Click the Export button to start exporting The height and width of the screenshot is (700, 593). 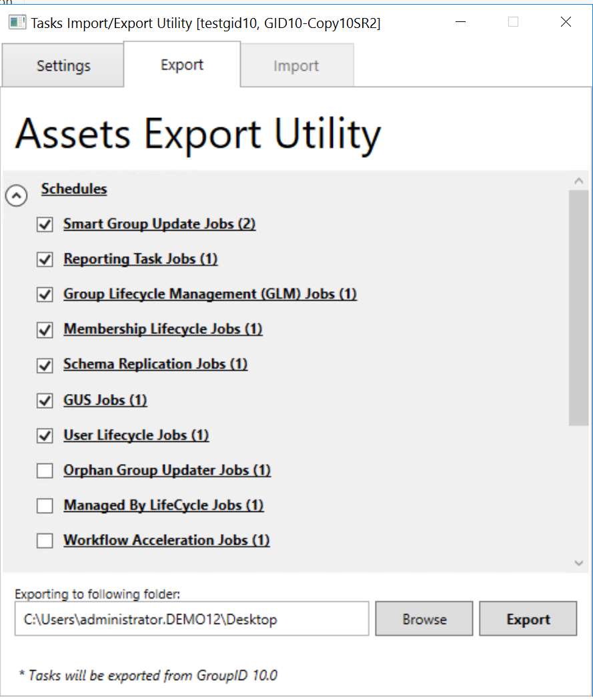click(528, 619)
